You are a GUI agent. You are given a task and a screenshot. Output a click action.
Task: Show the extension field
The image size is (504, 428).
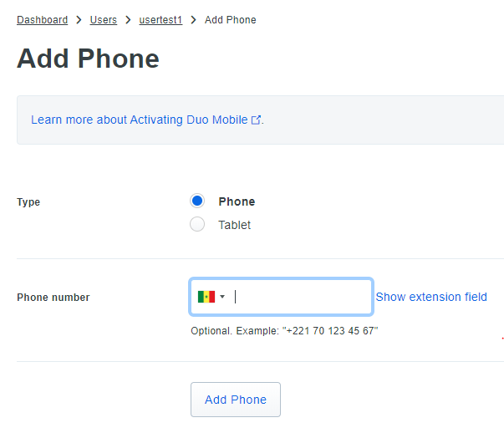click(x=431, y=297)
